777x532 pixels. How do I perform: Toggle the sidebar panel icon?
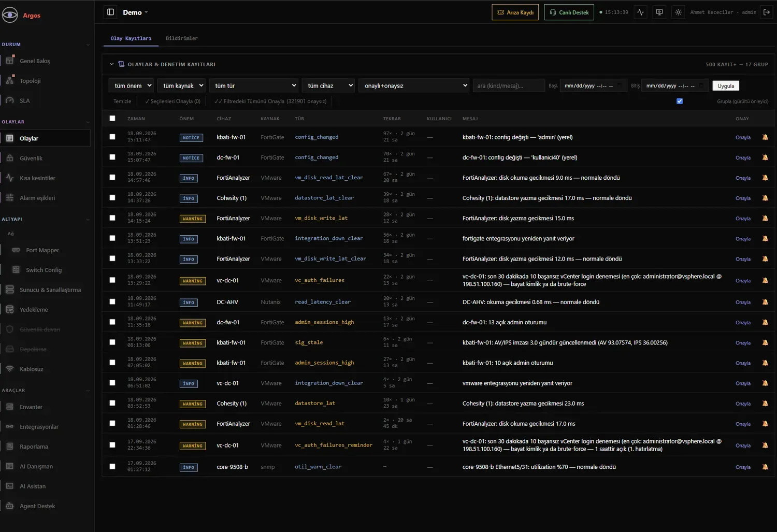tap(110, 12)
